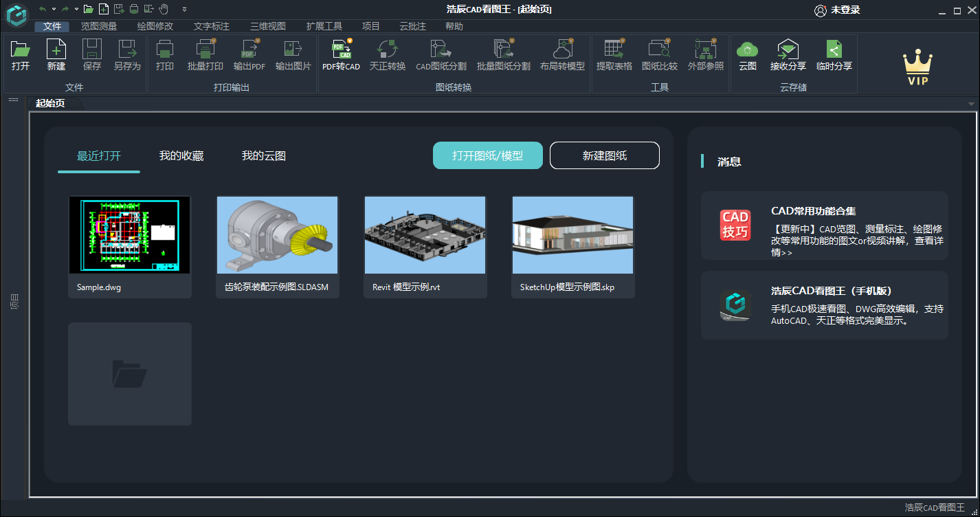Expand the redo history dropdown arrow
980x517 pixels.
(x=75, y=10)
